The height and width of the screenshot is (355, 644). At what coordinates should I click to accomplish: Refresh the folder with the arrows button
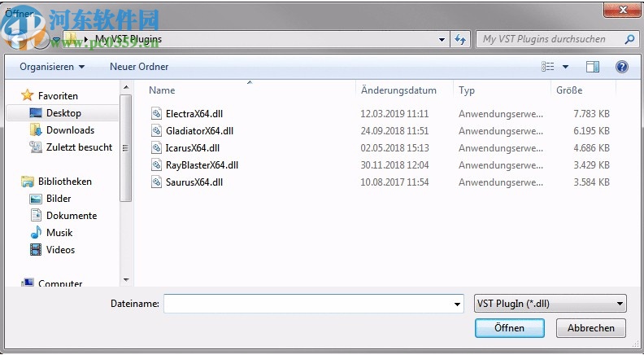[x=460, y=40]
